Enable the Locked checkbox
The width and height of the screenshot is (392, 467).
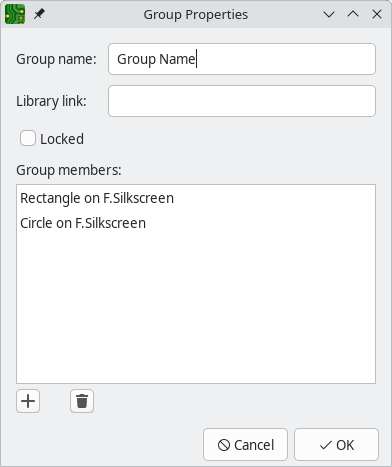point(28,138)
